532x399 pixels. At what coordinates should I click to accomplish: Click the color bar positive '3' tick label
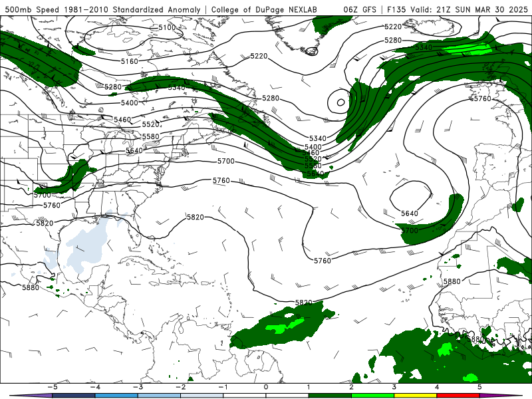pyautogui.click(x=394, y=387)
